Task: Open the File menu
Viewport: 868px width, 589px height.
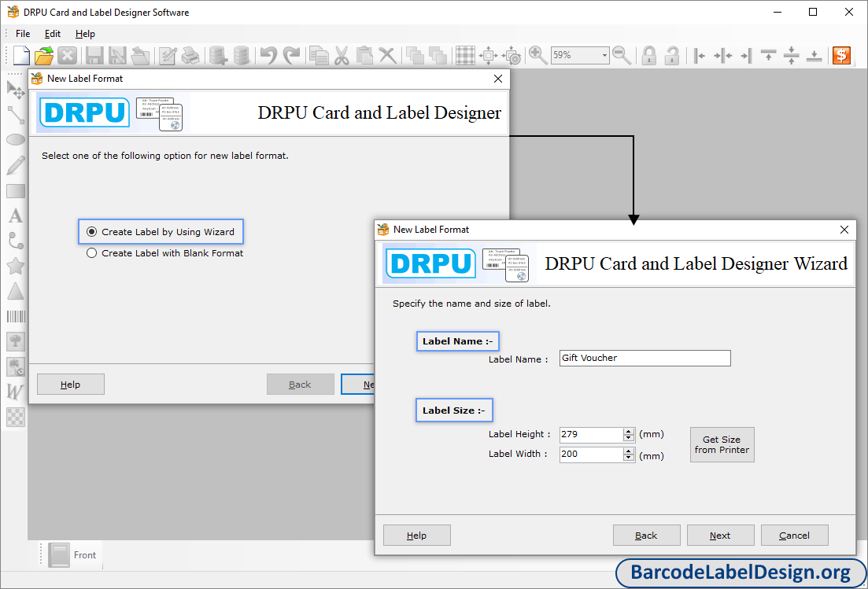Action: tap(23, 34)
